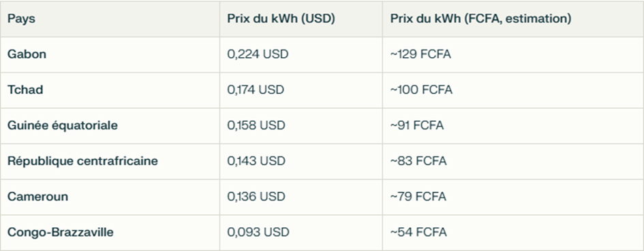This screenshot has height=251, width=644.
Task: Select the ~129 FCFA estimate cell
Action: (x=420, y=54)
